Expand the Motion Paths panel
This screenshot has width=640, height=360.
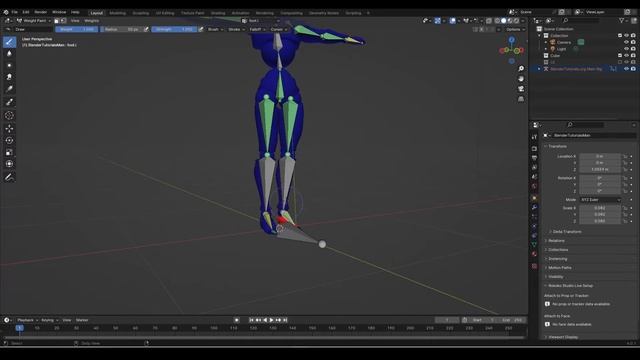click(559, 268)
